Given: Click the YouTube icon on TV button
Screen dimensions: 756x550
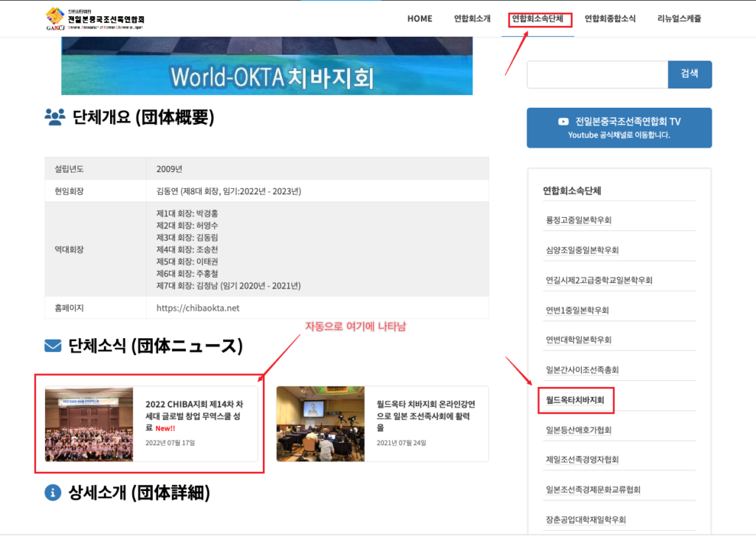Looking at the screenshot, I should click(563, 121).
